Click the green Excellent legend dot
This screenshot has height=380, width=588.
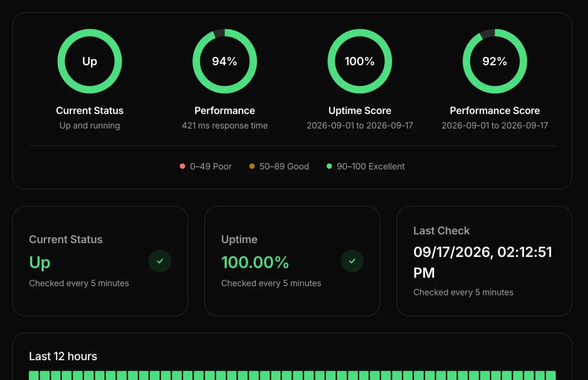point(329,166)
